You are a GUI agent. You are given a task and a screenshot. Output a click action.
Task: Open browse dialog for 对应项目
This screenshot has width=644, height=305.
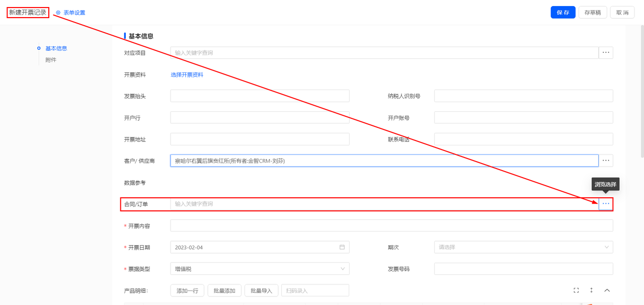[606, 53]
